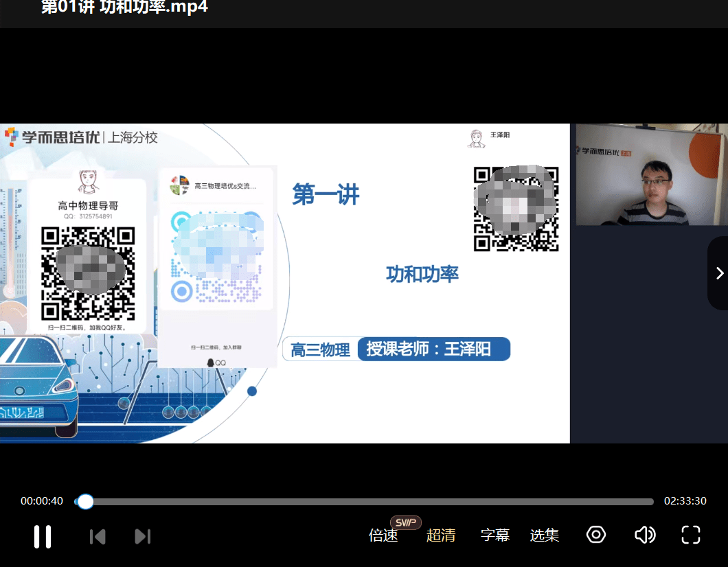Click the 第一讲 heading
Screen dimensions: 728x567
(x=326, y=194)
